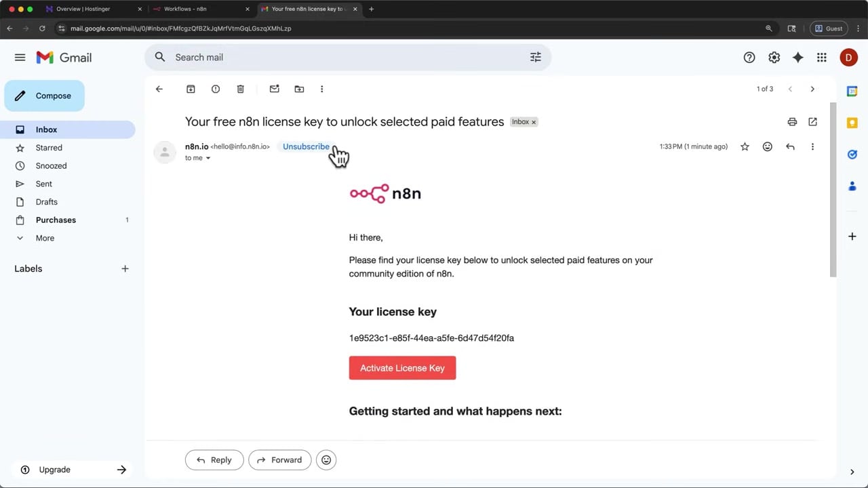Click the browser address bar URL
Viewport: 868px width, 488px height.
[x=181, y=28]
